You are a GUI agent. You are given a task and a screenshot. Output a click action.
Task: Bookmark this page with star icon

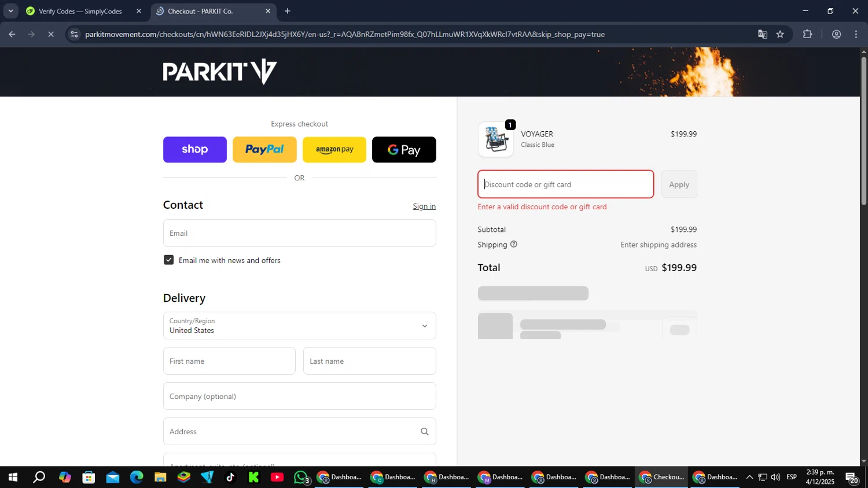780,34
